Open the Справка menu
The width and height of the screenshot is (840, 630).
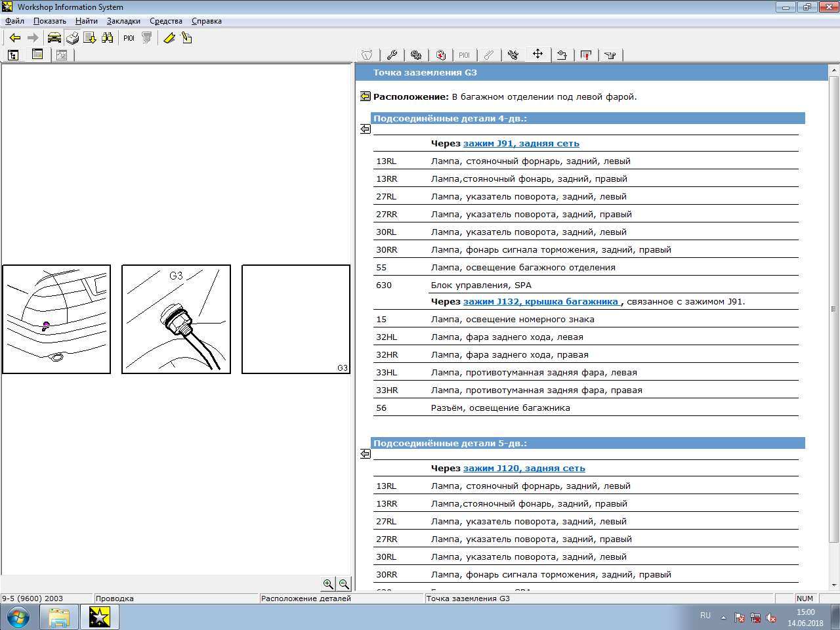(206, 21)
